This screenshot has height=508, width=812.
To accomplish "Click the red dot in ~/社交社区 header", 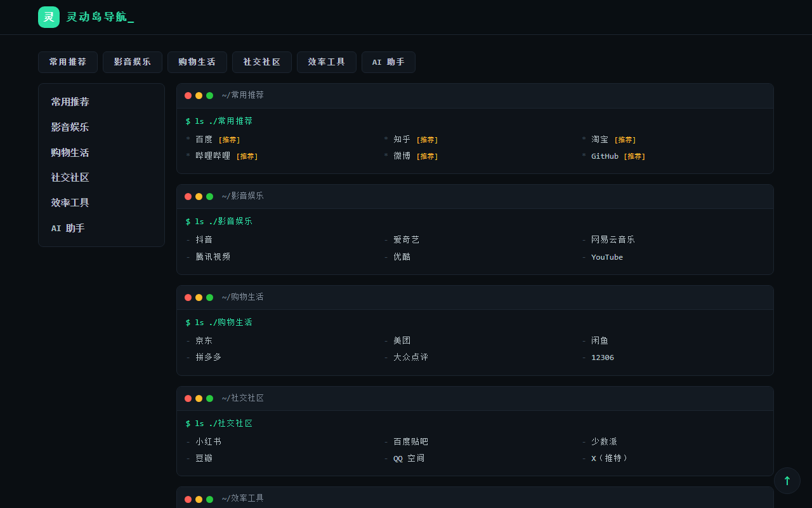I will [x=188, y=398].
